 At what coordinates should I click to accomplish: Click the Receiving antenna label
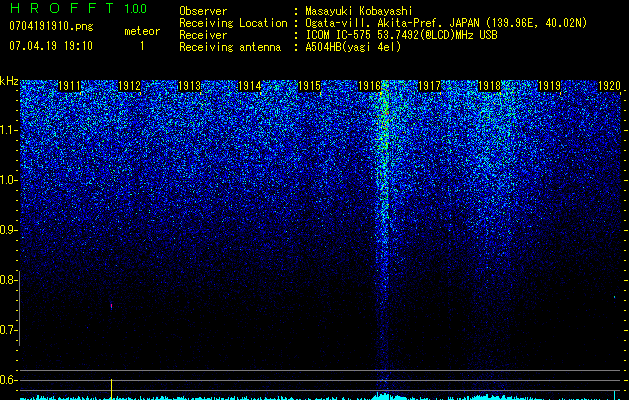point(230,47)
